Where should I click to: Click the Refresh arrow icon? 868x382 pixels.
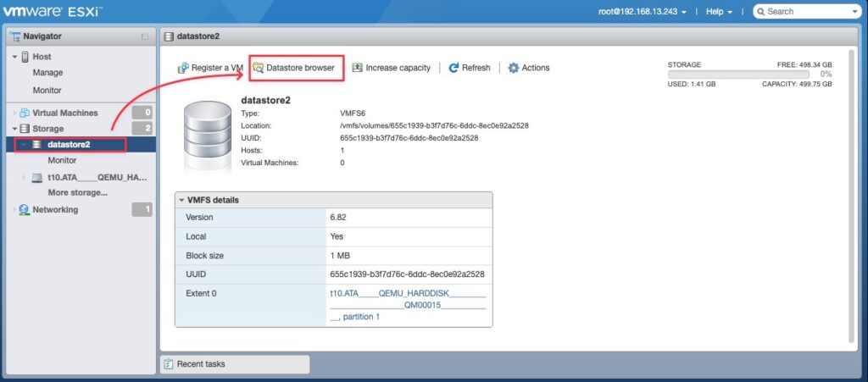(454, 68)
